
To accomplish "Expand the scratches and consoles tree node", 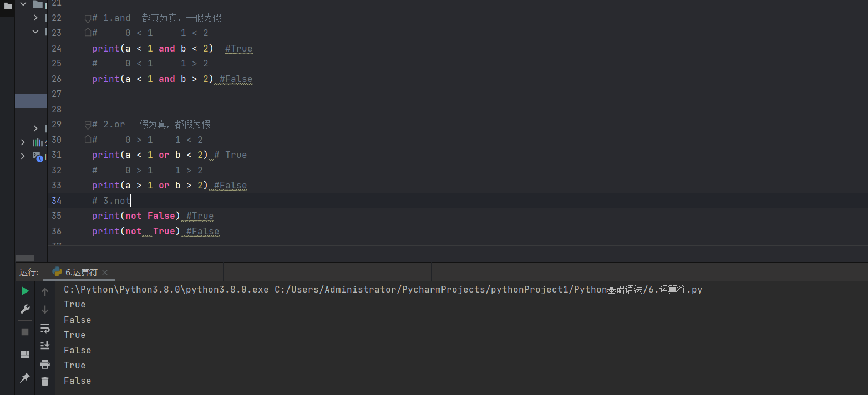I will pyautogui.click(x=23, y=156).
